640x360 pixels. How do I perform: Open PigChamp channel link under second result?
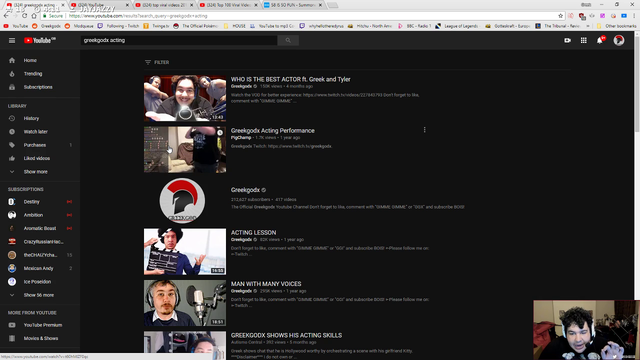click(241, 138)
